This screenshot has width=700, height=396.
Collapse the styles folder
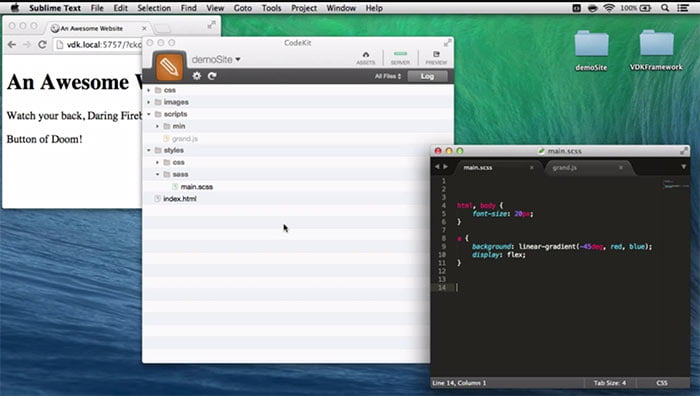[x=149, y=150]
